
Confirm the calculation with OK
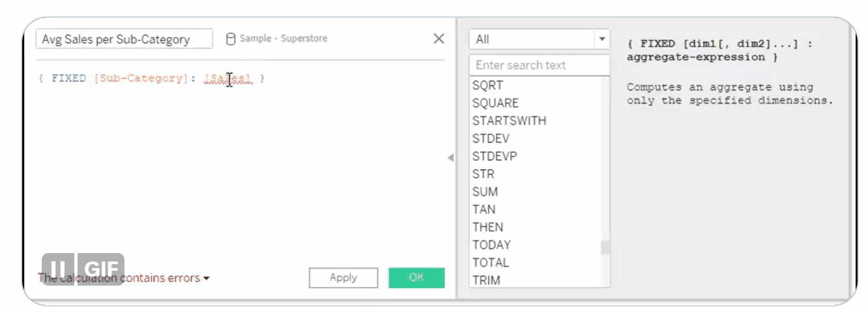point(416,278)
